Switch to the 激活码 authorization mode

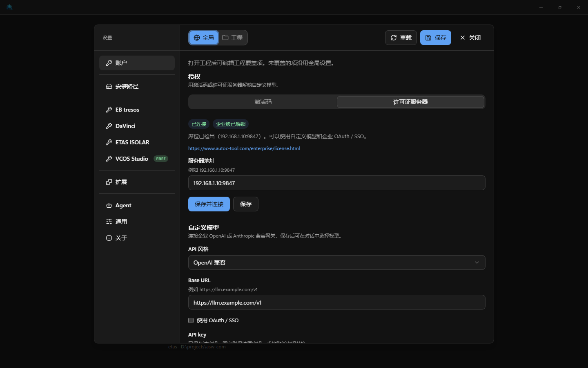click(x=263, y=102)
